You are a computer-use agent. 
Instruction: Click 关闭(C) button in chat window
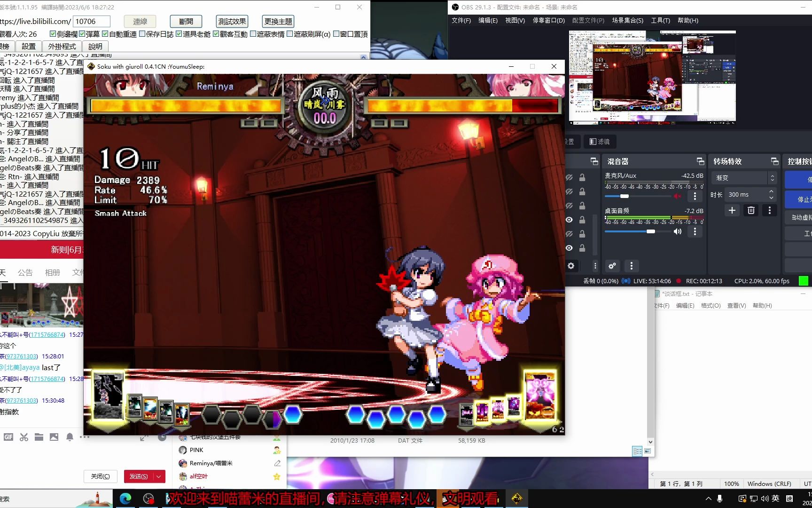tap(100, 476)
